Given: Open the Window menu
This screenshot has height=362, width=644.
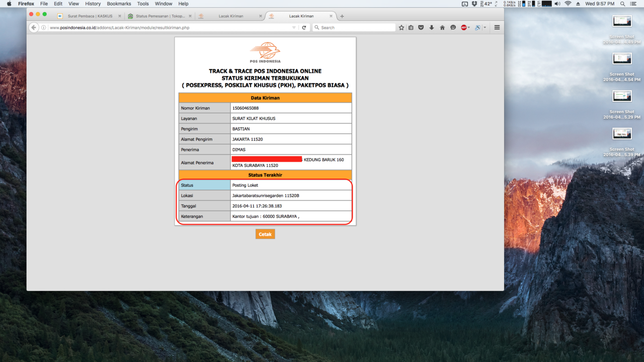Looking at the screenshot, I should tap(164, 4).
